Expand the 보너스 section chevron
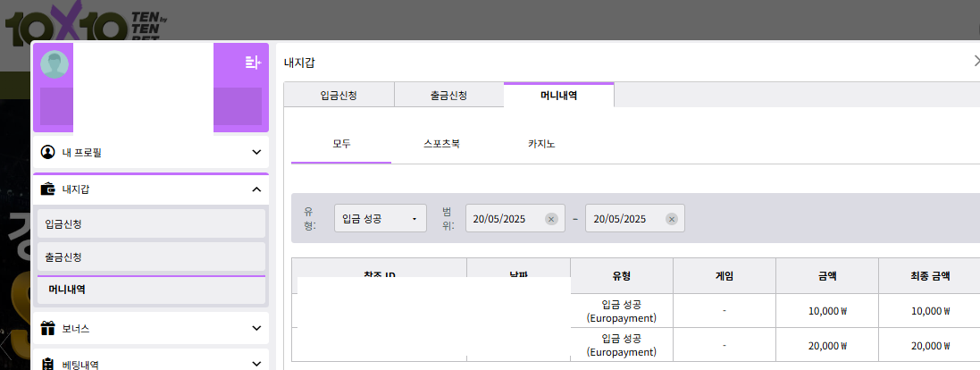 click(256, 329)
